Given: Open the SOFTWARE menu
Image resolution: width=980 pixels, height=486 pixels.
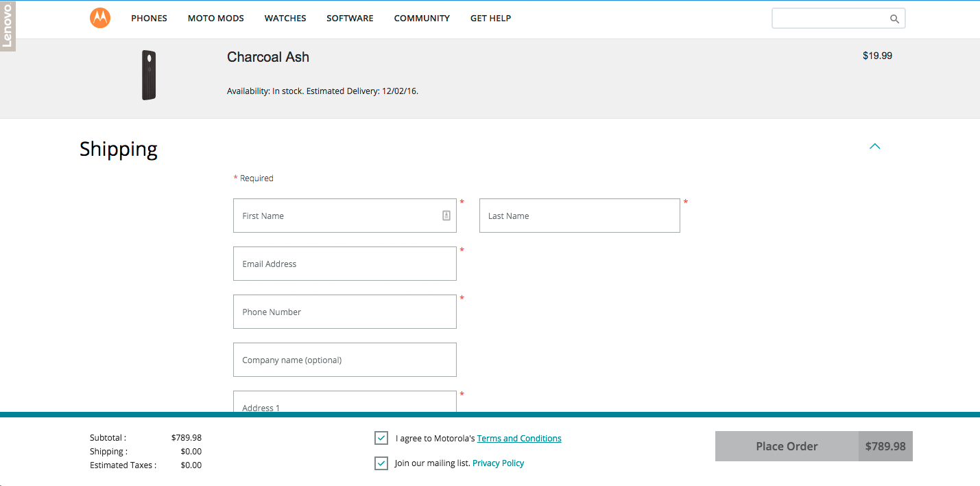Looking at the screenshot, I should pos(350,19).
